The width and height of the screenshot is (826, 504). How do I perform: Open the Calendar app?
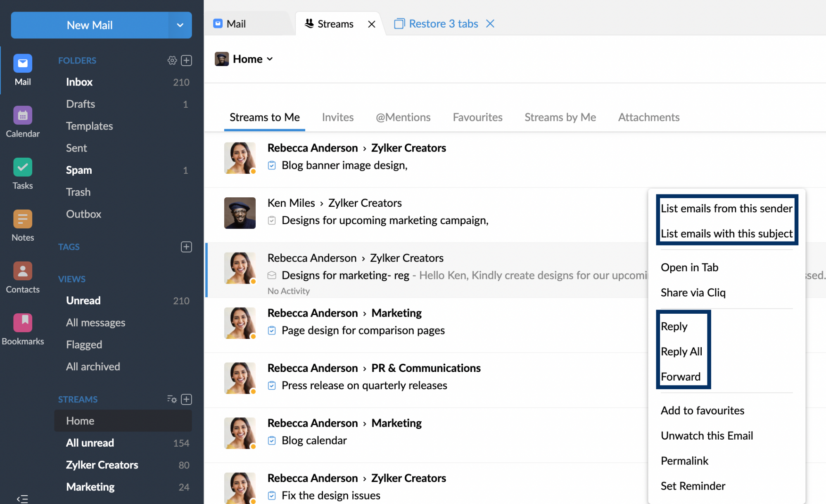click(22, 121)
